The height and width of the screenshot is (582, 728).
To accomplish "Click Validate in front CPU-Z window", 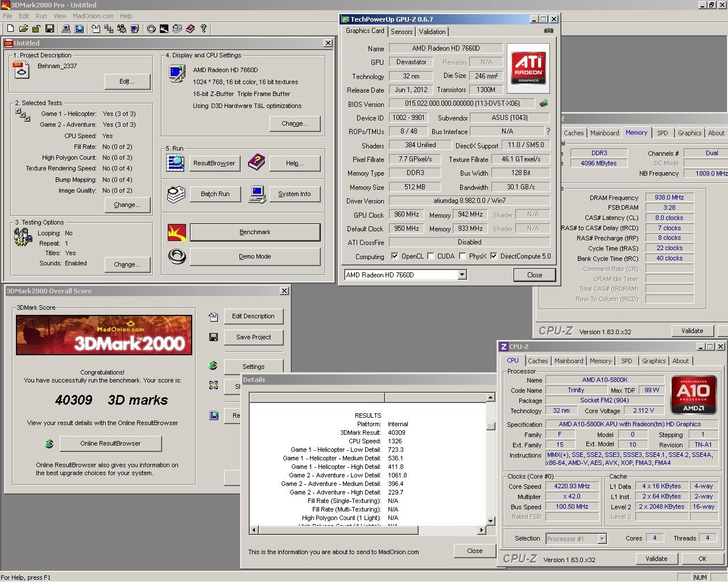I will point(656,559).
